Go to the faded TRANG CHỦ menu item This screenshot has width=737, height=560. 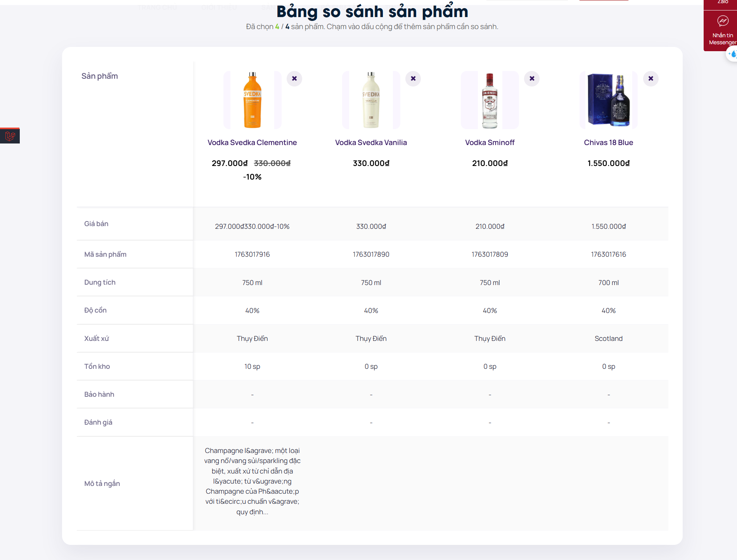tap(157, 7)
